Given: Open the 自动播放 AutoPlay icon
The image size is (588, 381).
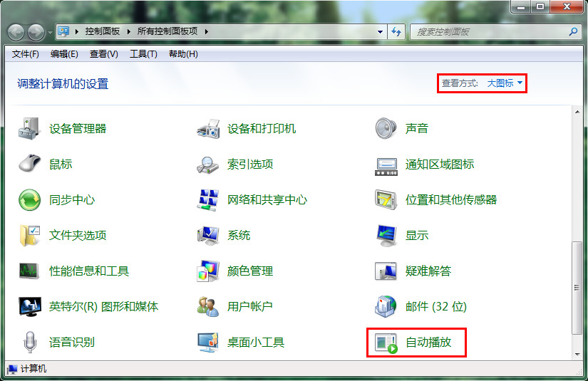Looking at the screenshot, I should pyautogui.click(x=386, y=343).
